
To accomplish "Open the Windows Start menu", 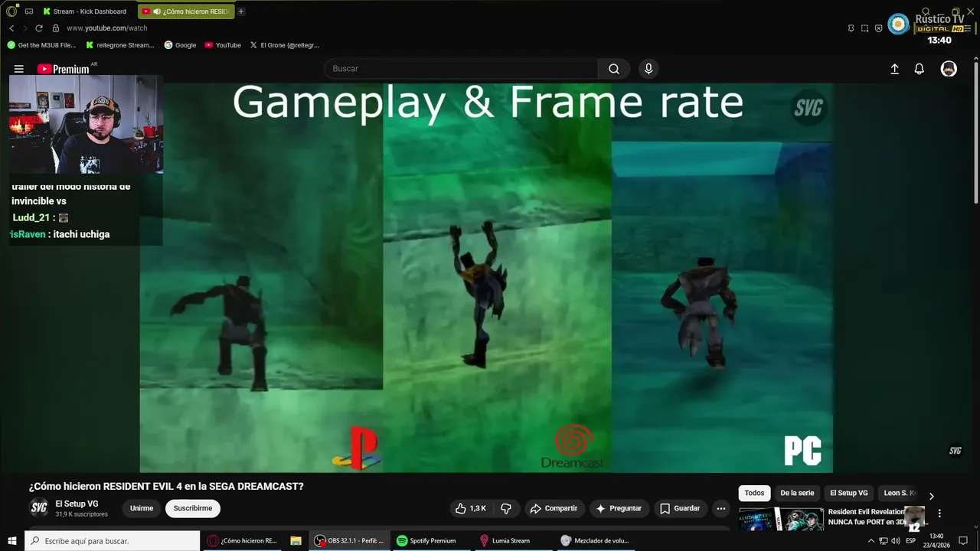I will (x=12, y=540).
